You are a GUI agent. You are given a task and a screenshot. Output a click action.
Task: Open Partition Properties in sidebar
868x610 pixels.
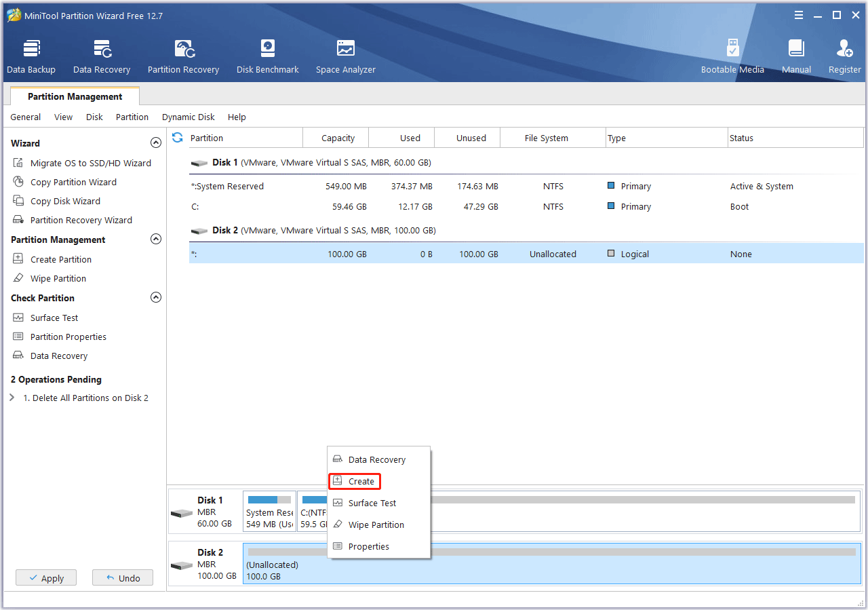(x=60, y=337)
